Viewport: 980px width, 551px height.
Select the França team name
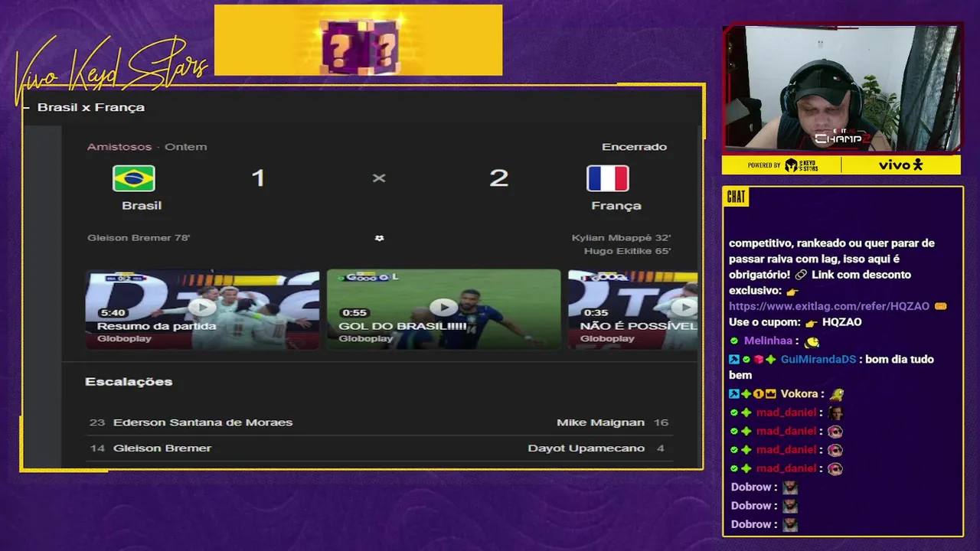pyautogui.click(x=616, y=205)
